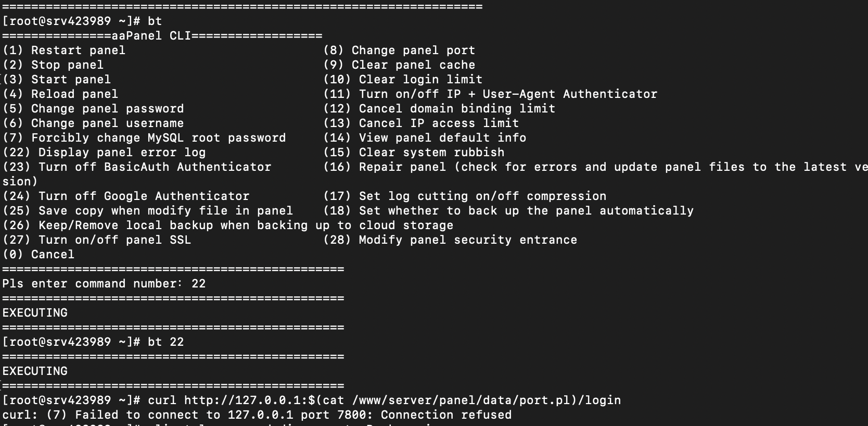Click the "(1) Restart panel" menu line
Image resolution: width=868 pixels, height=426 pixels.
(x=64, y=51)
